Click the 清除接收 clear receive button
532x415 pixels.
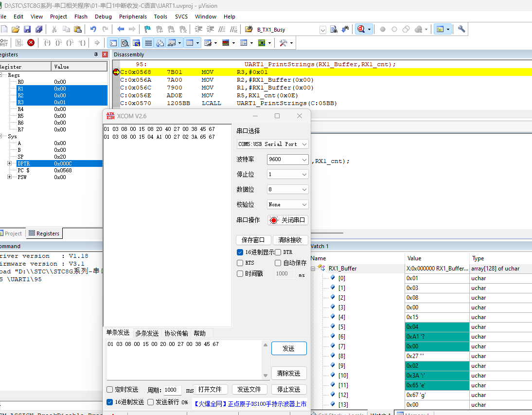(290, 240)
